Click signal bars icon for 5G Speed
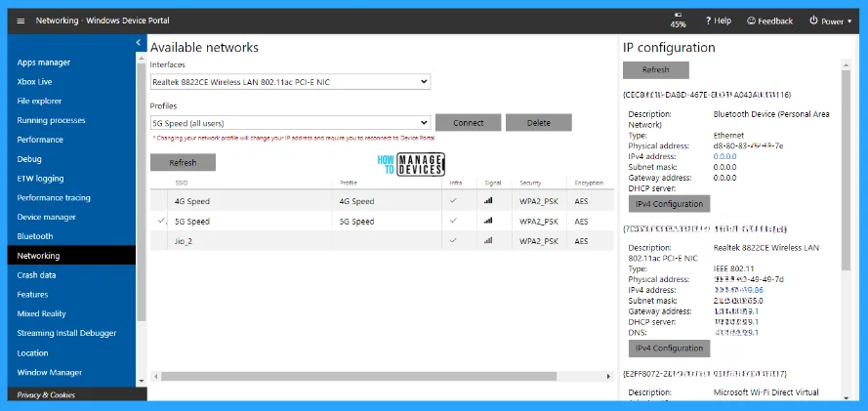Image resolution: width=868 pixels, height=411 pixels. coord(487,221)
